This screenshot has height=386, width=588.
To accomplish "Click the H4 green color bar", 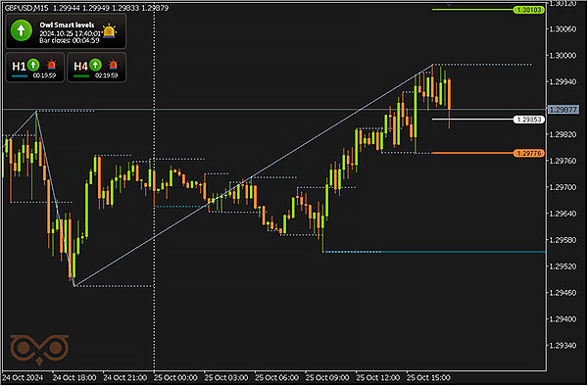I will pyautogui.click(x=81, y=76).
